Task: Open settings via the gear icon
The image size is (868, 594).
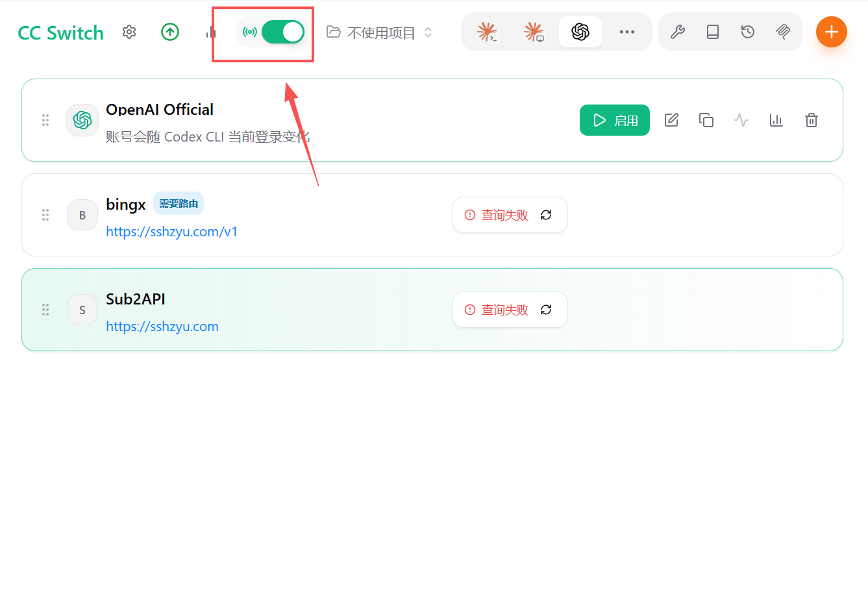Action: [129, 32]
